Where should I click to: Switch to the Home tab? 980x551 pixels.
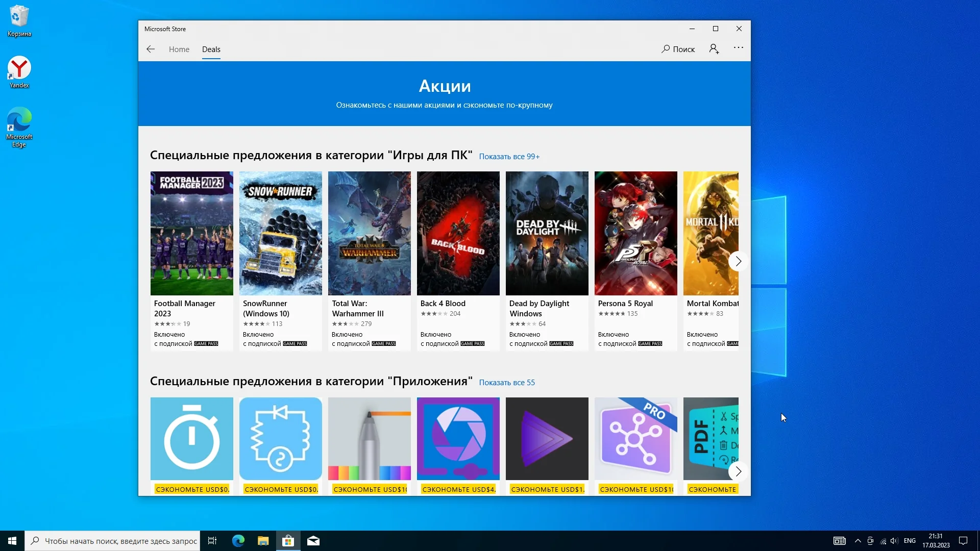point(179,49)
